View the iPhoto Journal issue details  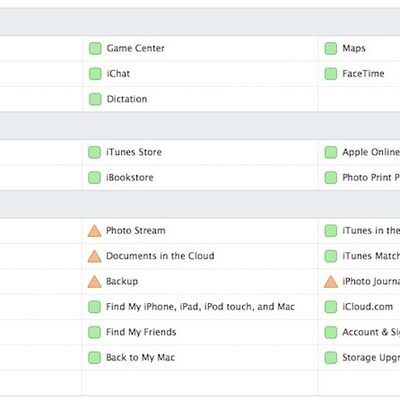tap(371, 281)
